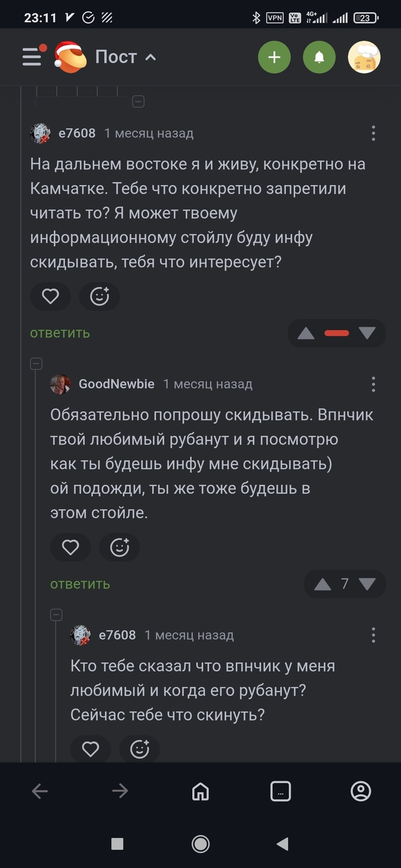Open the hamburger menu
401x868 pixels.
pos(33,57)
